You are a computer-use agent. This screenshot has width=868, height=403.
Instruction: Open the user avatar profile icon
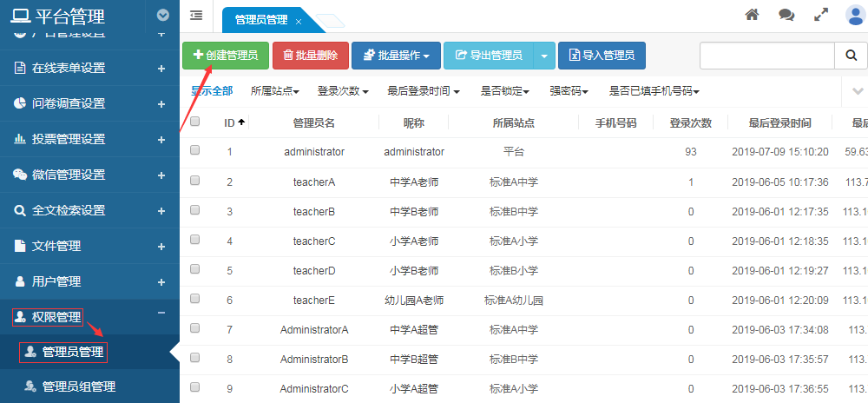point(854,15)
